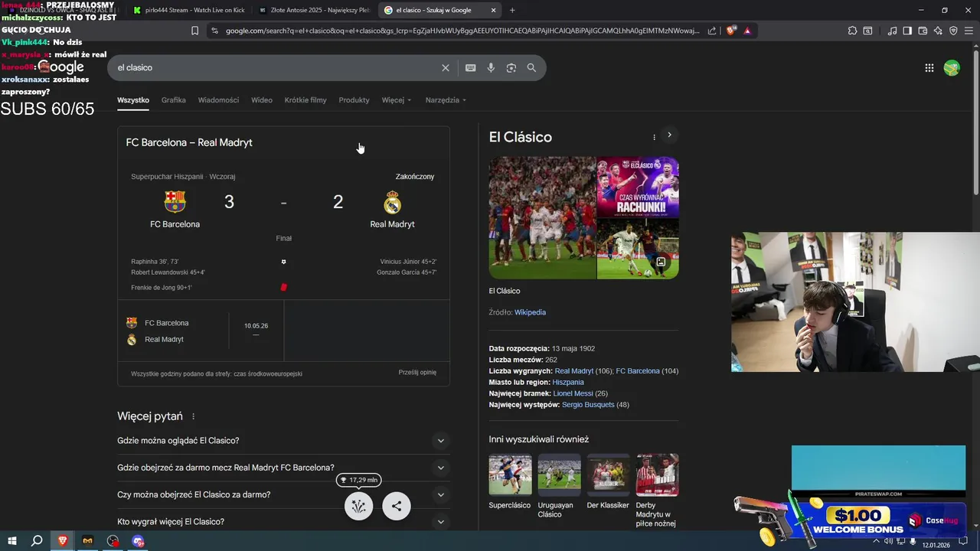Click the fireworks celebration button
The image size is (980, 551).
tap(358, 506)
